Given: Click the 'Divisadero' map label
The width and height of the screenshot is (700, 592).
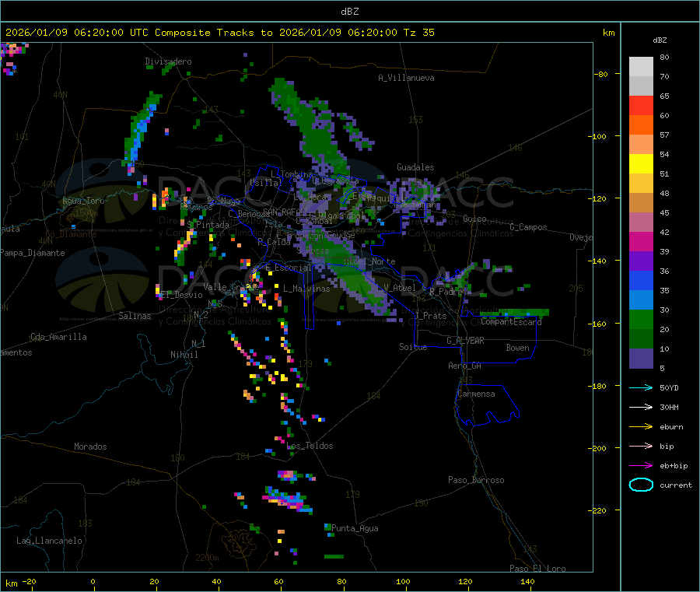Looking at the screenshot, I should point(168,61).
